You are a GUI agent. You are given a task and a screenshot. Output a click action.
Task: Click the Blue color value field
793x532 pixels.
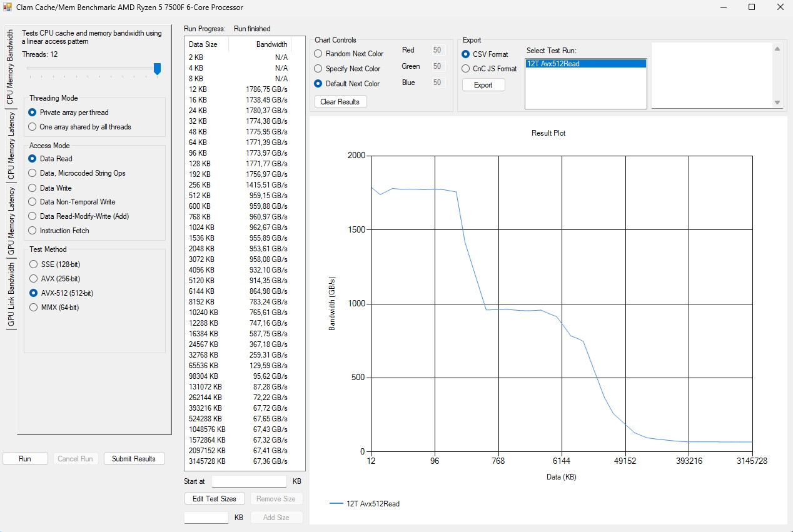(x=437, y=83)
